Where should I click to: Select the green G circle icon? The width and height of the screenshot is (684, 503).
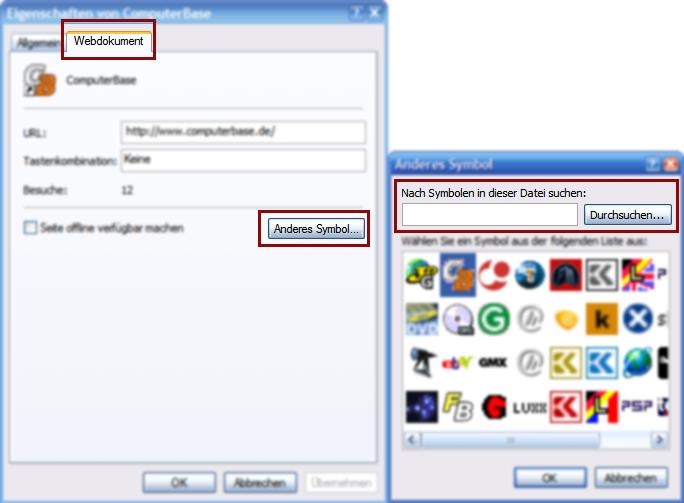click(494, 319)
